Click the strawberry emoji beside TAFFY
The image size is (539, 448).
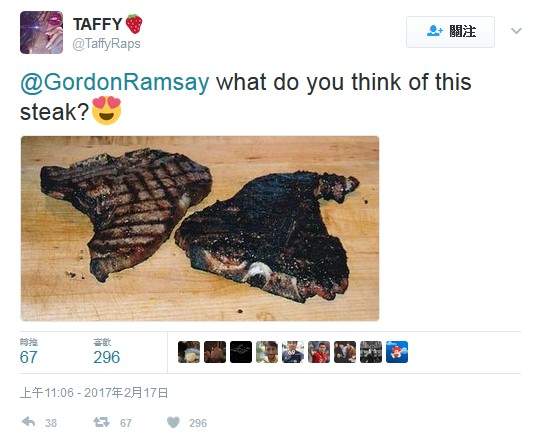[134, 24]
